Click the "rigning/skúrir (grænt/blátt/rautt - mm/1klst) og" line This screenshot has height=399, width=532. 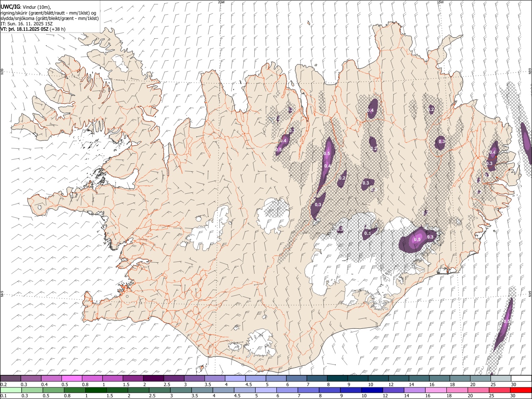(48, 13)
